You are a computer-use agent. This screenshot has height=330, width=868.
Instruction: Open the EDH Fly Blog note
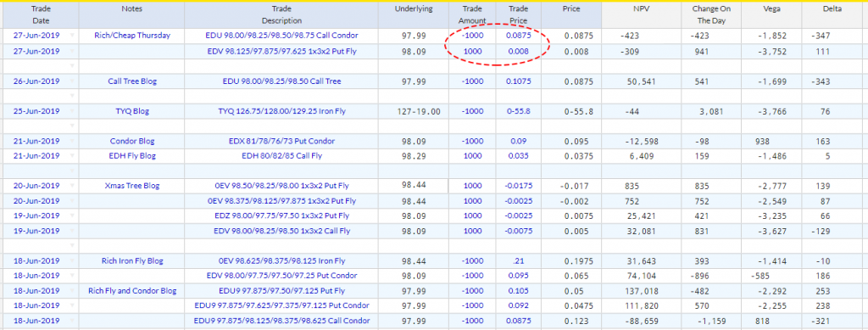point(131,156)
